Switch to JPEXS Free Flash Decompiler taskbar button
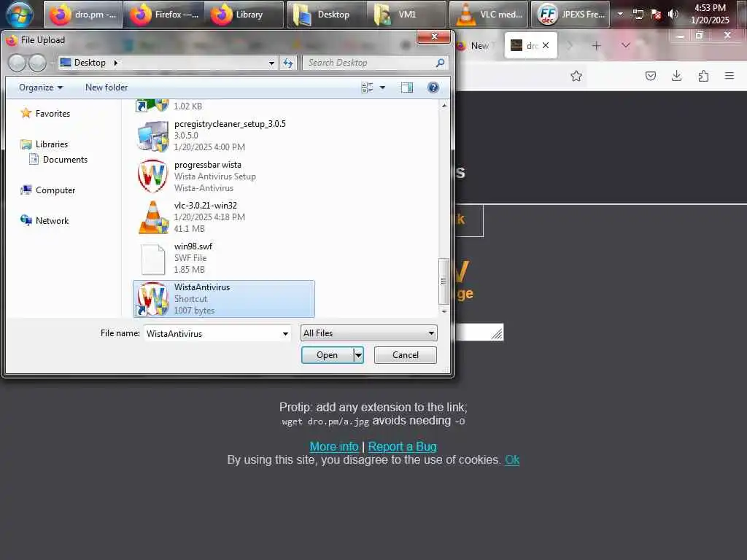 (570, 15)
